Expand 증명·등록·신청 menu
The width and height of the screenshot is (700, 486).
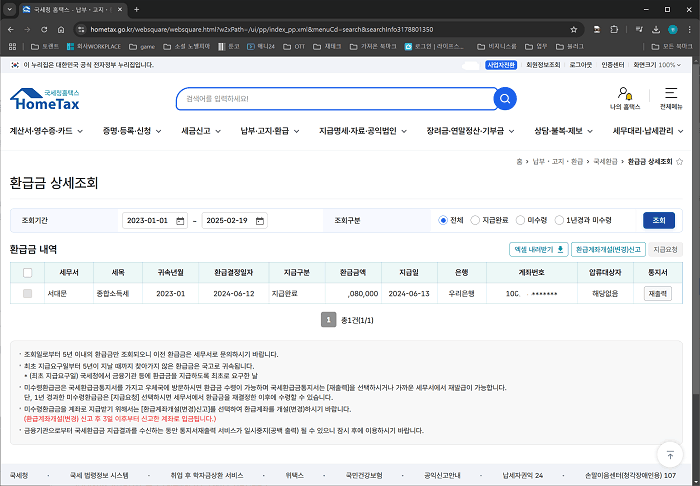pyautogui.click(x=132, y=131)
